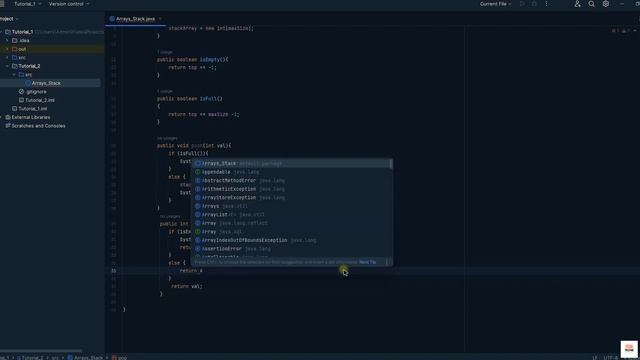Expand the Tutorial_1 src folder
Viewport: 640px width, 360px height.
click(x=7, y=58)
